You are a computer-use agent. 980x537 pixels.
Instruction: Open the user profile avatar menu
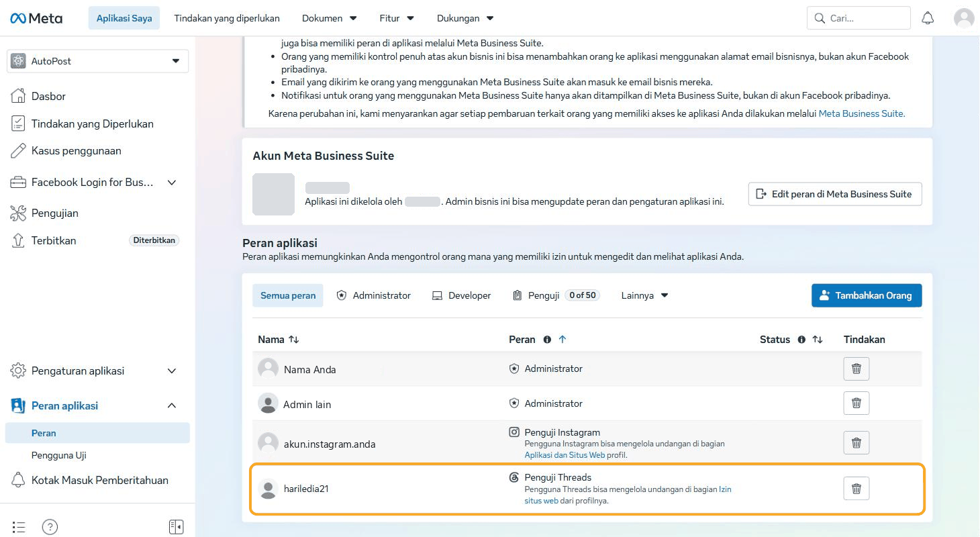(964, 18)
